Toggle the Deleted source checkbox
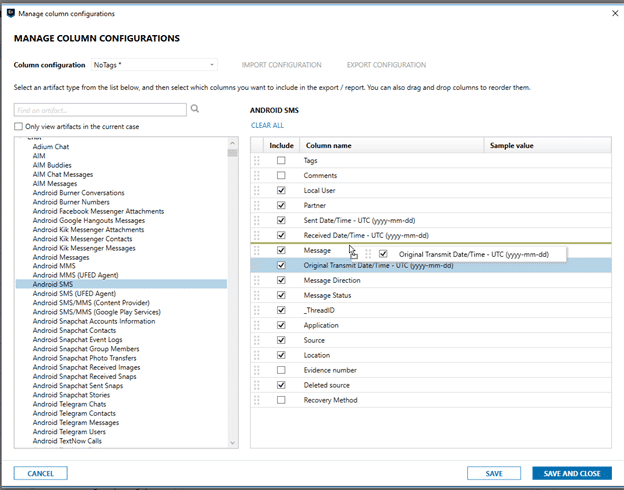Viewport: 624px width, 490px height. click(281, 385)
